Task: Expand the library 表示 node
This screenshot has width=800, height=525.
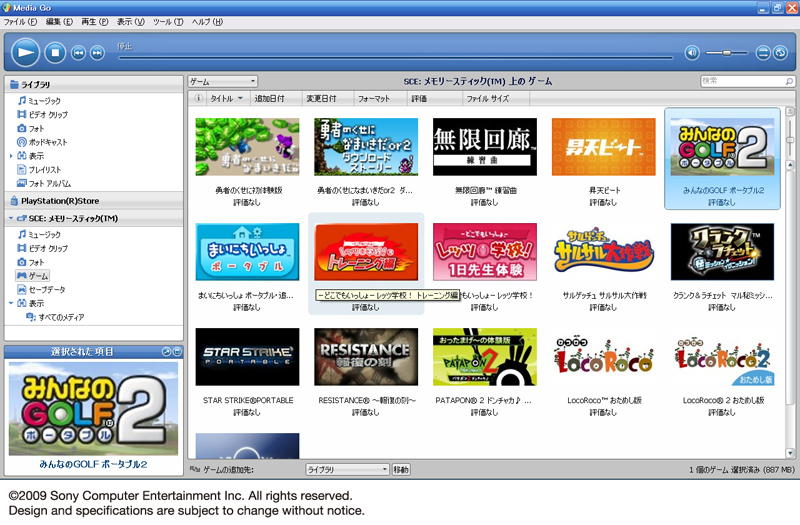Action: pyautogui.click(x=11, y=156)
